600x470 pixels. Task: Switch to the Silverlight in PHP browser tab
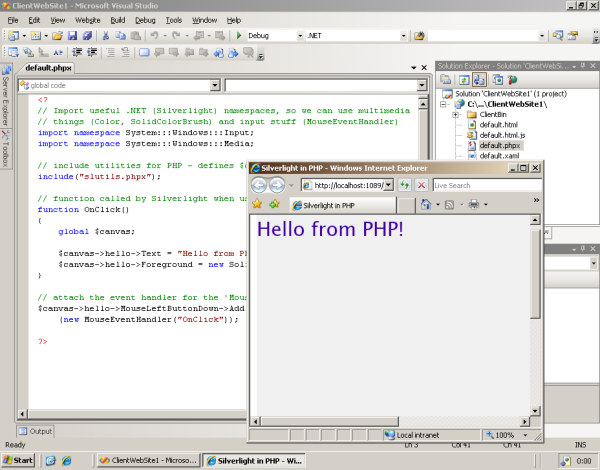click(x=343, y=205)
